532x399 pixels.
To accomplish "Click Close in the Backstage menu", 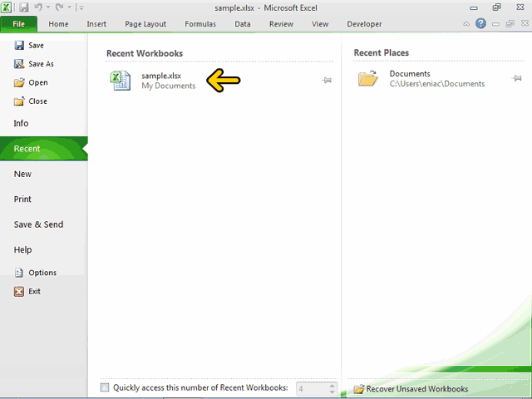I will tap(31, 101).
